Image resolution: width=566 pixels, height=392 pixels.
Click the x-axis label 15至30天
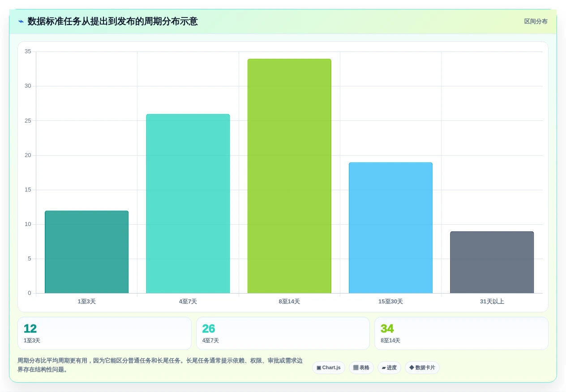click(x=390, y=302)
